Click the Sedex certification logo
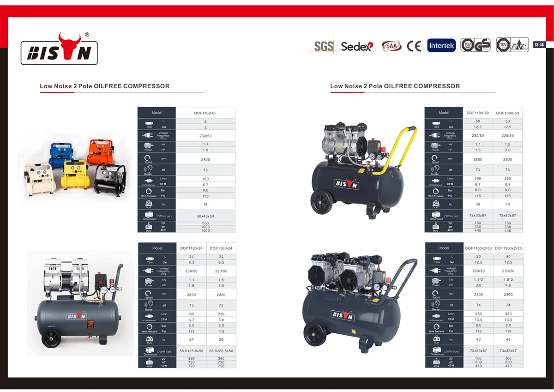Viewport: 554px width, 392px height. click(357, 46)
